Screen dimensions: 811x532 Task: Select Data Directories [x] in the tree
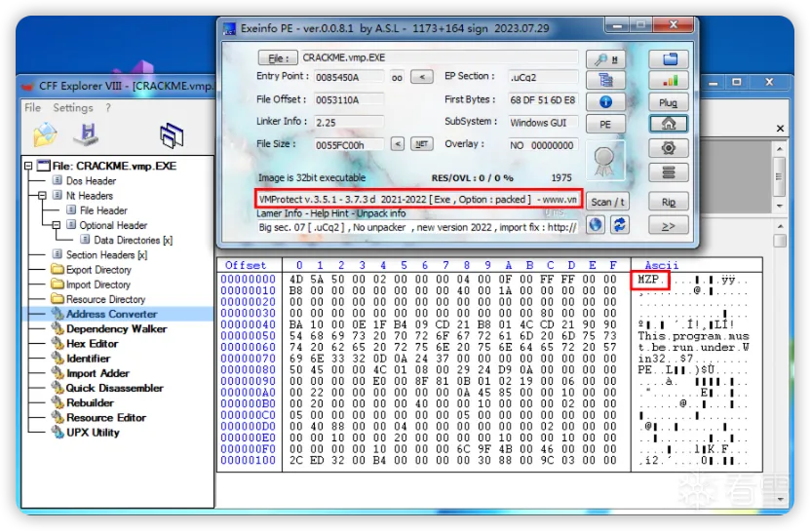[x=133, y=240]
